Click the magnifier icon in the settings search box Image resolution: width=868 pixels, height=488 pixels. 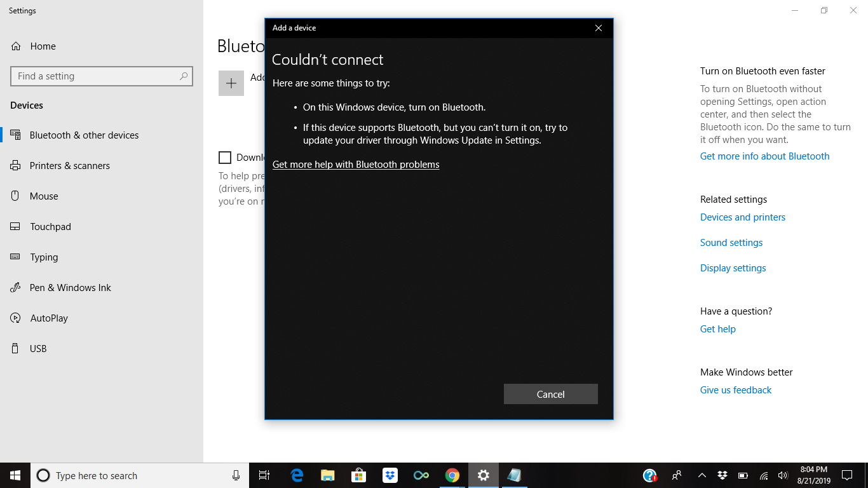[184, 76]
